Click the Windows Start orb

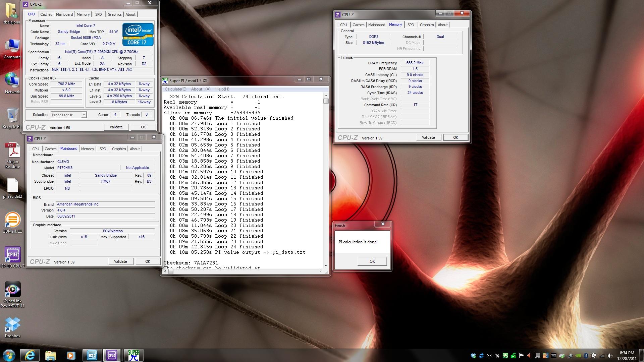click(x=8, y=355)
